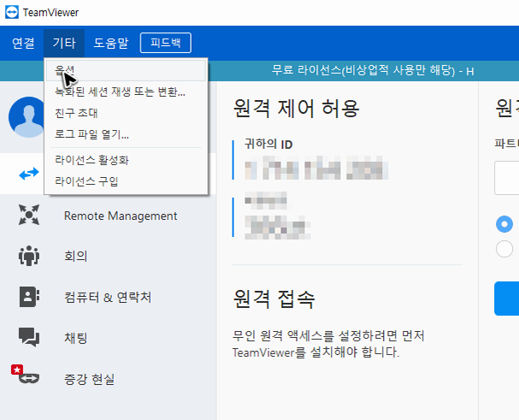Open the 증강 현실 section

(x=90, y=379)
